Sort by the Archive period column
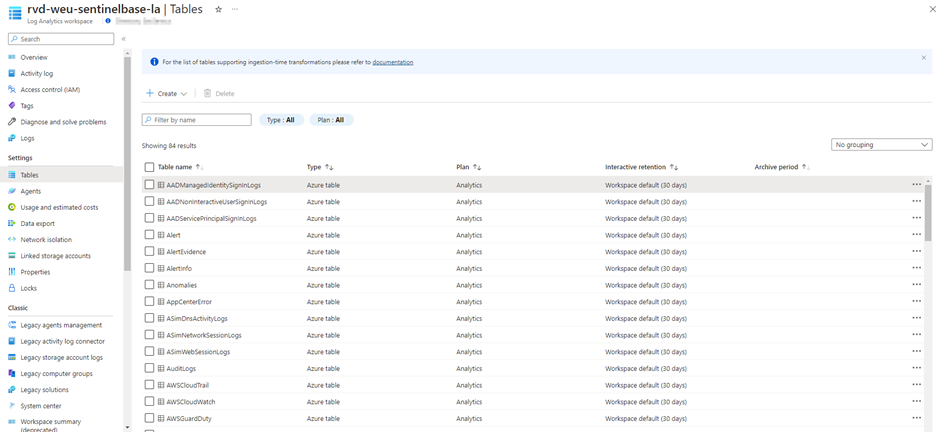The width and height of the screenshot is (940, 432). pyautogui.click(x=782, y=167)
